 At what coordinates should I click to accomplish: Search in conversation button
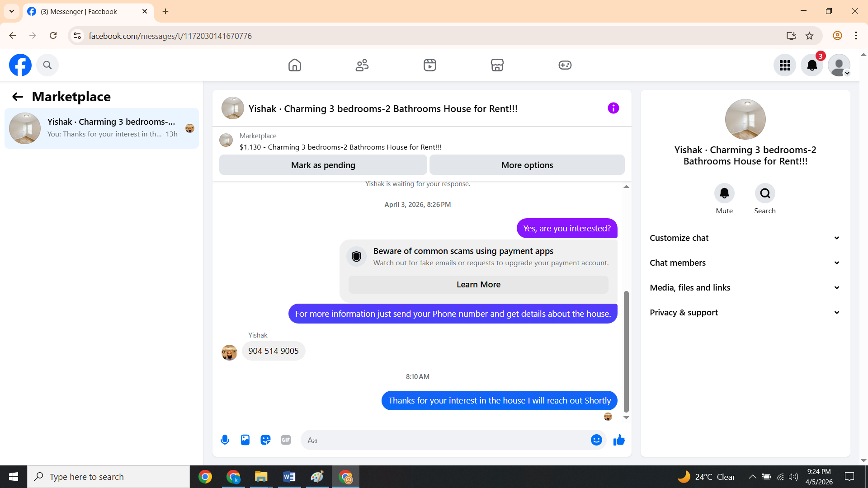[x=765, y=193]
